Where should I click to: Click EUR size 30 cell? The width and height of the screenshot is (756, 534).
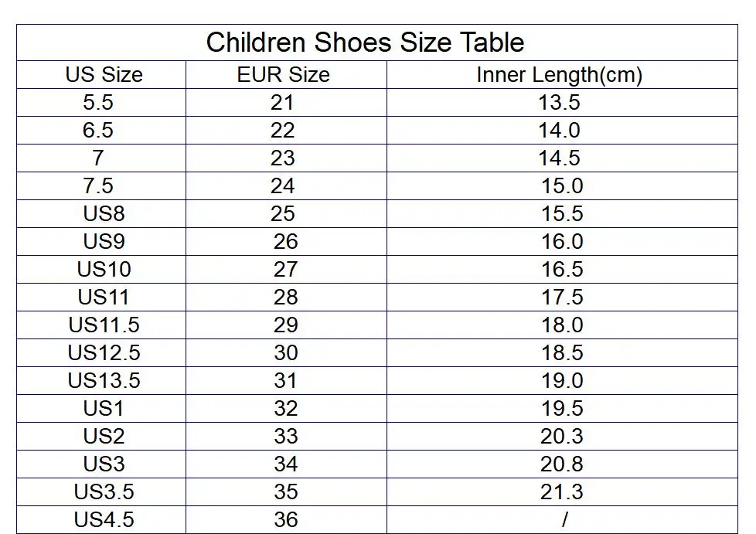coord(285,353)
